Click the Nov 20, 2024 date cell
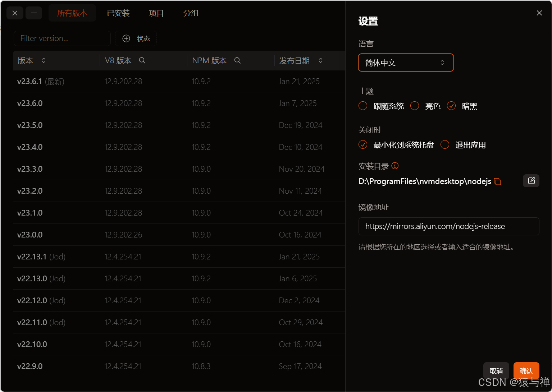 302,169
